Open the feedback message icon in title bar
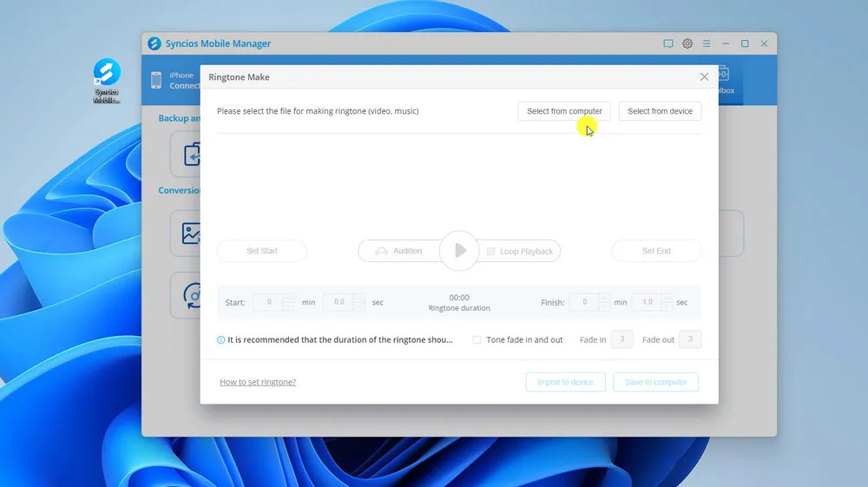 (x=668, y=43)
